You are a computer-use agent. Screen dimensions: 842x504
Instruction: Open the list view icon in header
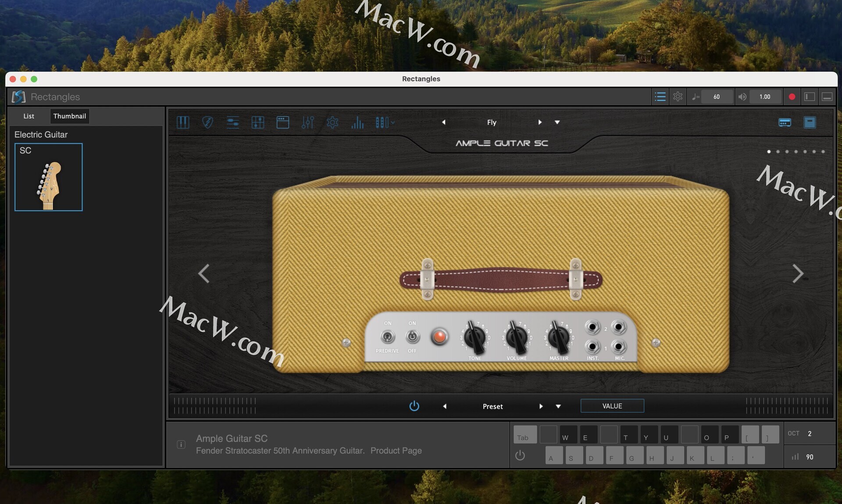tap(660, 97)
